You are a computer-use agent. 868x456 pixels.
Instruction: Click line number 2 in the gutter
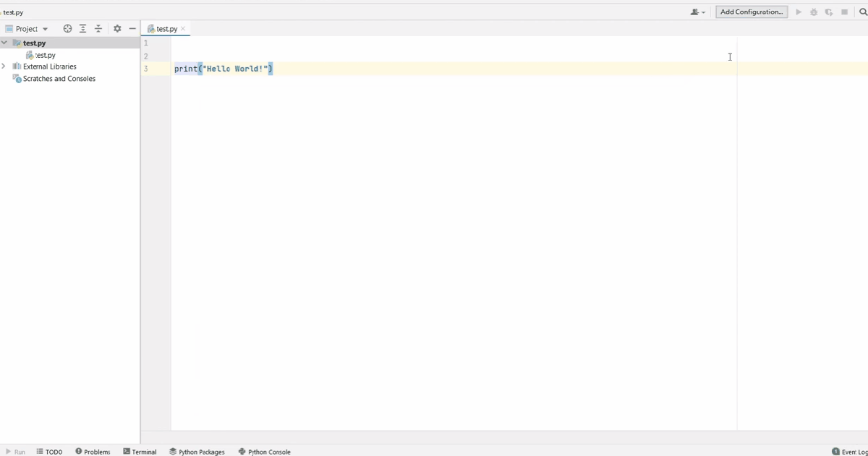146,56
